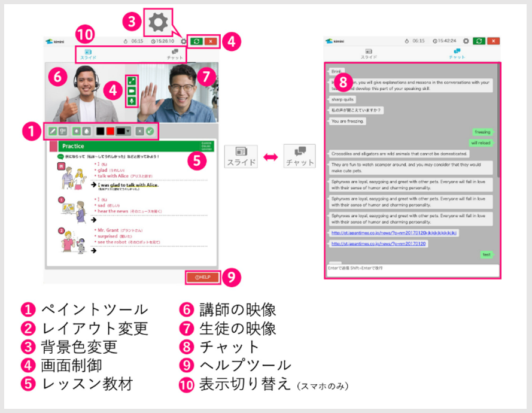Reload the lesson in the chat-view window
This screenshot has height=413, width=532.
tap(479, 41)
